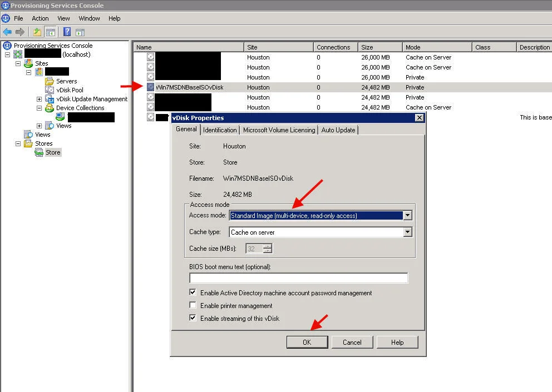Sort by the Size column header
This screenshot has height=392, width=552.
[x=380, y=47]
